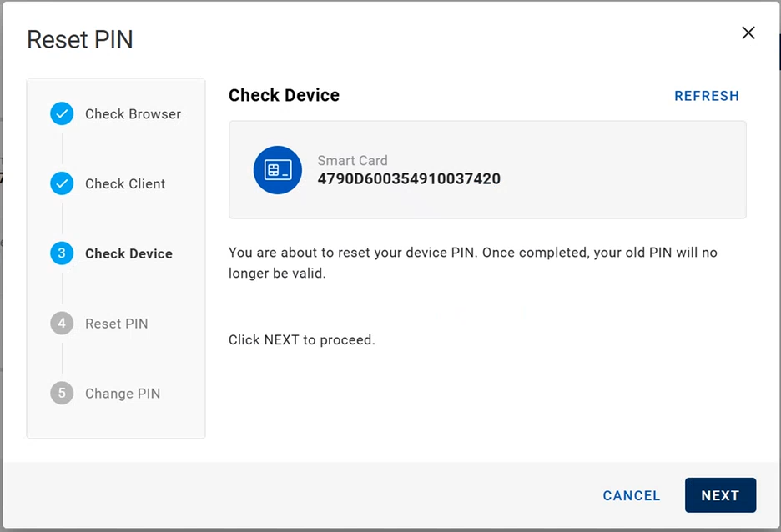Click the Reset PIN dialog title
The height and width of the screenshot is (532, 781).
pyautogui.click(x=80, y=39)
